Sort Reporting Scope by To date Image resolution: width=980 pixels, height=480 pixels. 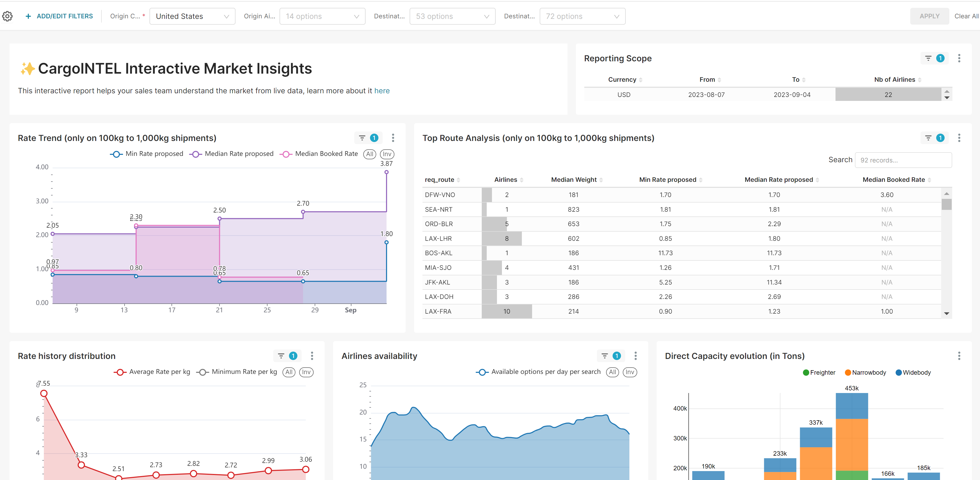coord(799,79)
